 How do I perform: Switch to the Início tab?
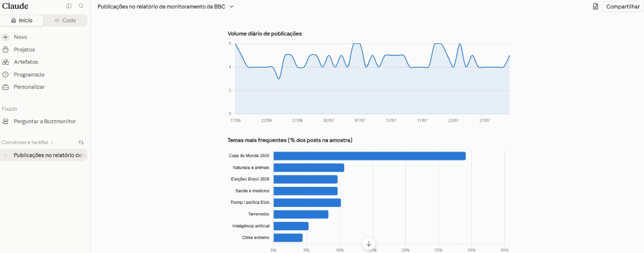click(x=22, y=20)
